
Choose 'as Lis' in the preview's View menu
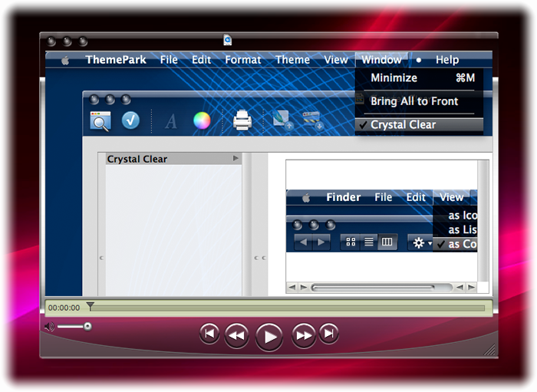click(x=455, y=229)
